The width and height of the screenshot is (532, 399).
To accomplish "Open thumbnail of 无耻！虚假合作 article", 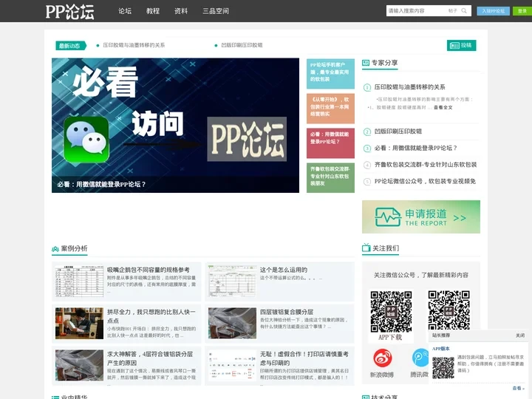I will [233, 366].
